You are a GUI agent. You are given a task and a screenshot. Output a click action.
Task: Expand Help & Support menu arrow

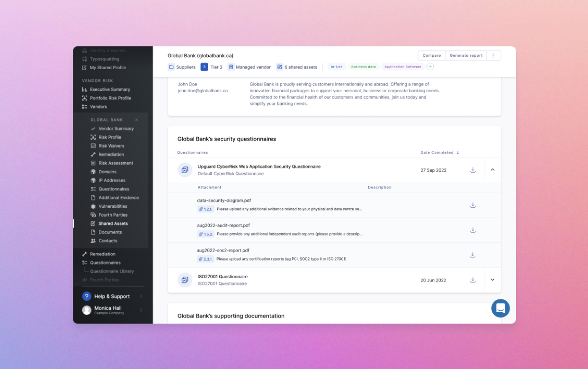[141, 297]
